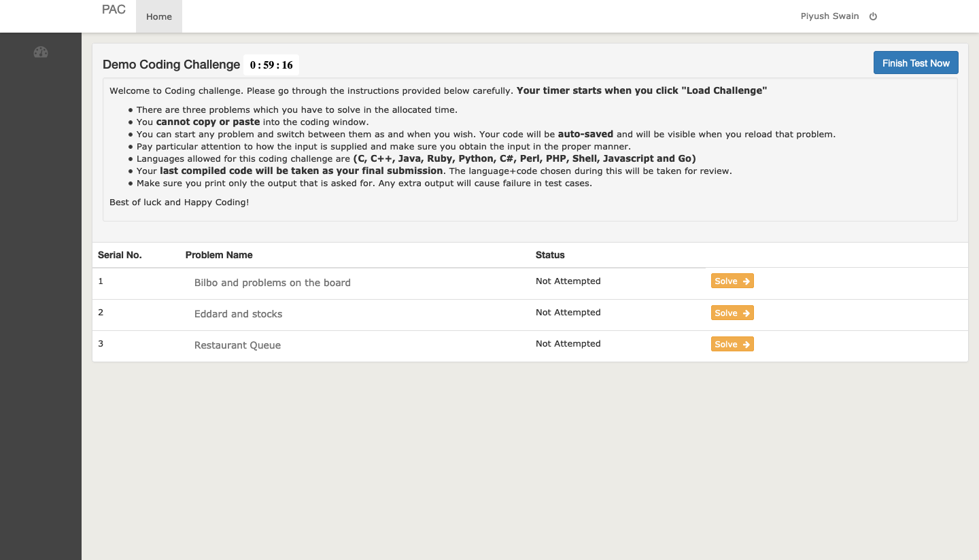Select the Not Attempted status of Restaurant Queue
The image size is (979, 560).
[568, 343]
